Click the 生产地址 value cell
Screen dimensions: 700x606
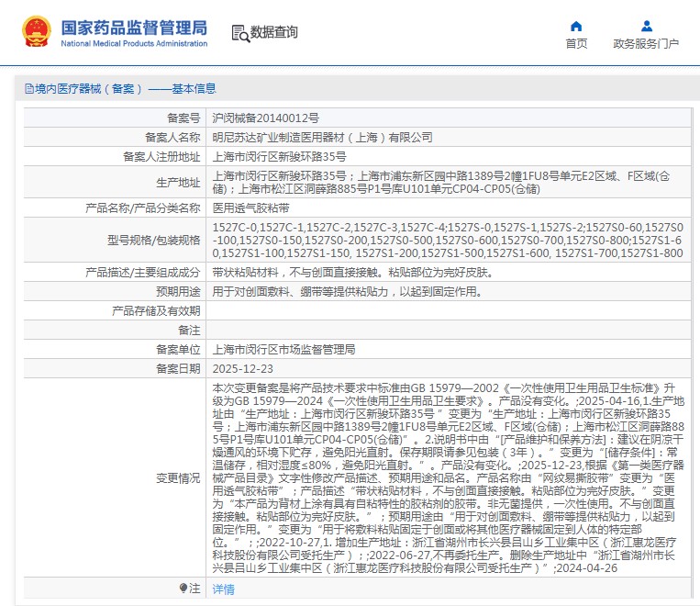[449, 183]
